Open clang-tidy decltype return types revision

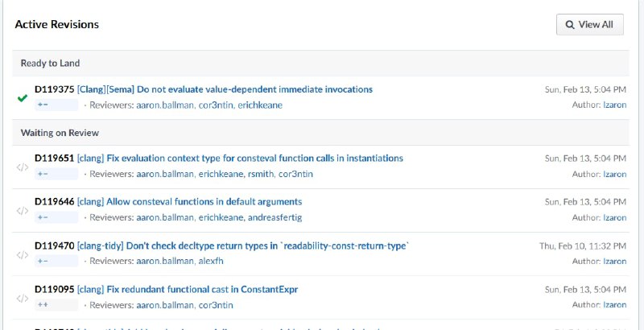(x=243, y=245)
